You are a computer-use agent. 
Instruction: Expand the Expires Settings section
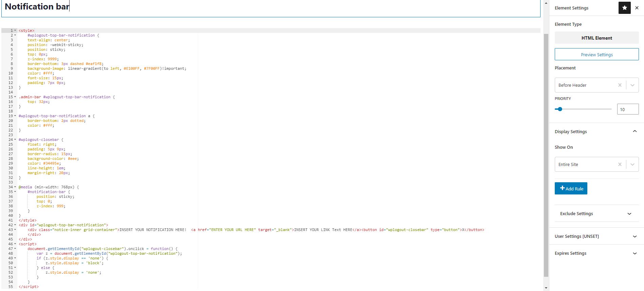pyautogui.click(x=634, y=253)
